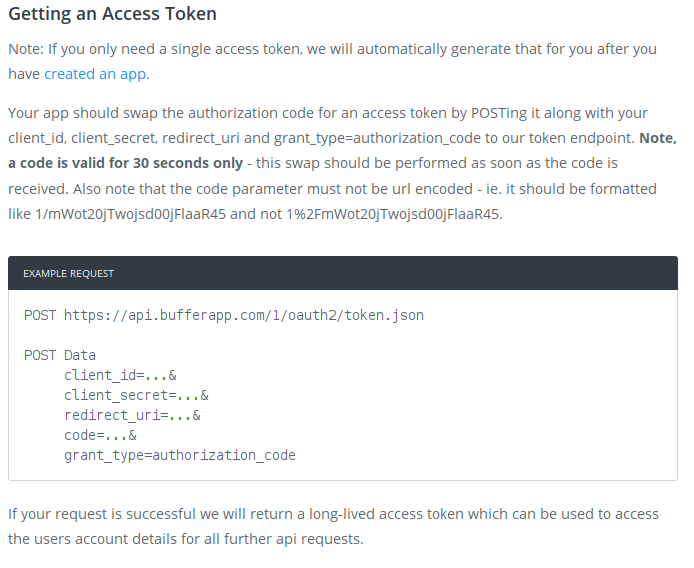Select the redirect_uri parameter line
Image resolution: width=694 pixels, height=568 pixels.
pyautogui.click(x=132, y=415)
